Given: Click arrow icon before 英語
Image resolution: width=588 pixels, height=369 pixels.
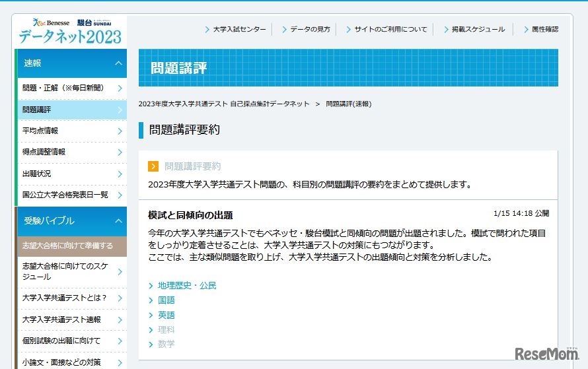Looking at the screenshot, I should coord(151,316).
